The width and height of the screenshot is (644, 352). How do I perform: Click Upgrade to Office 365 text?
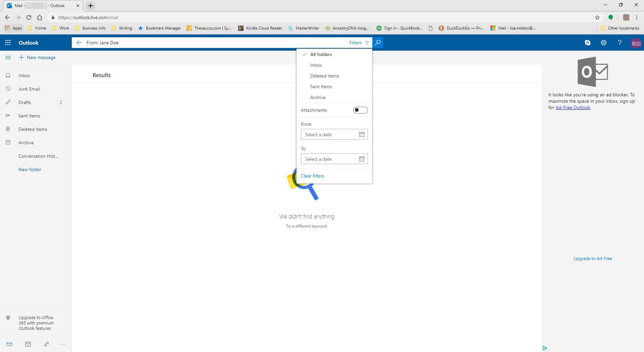point(36,323)
